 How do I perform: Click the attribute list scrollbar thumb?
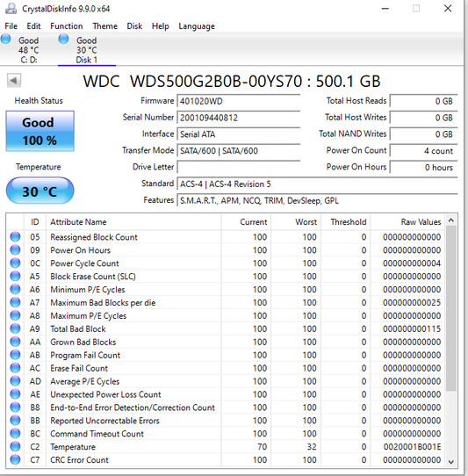coord(451,309)
